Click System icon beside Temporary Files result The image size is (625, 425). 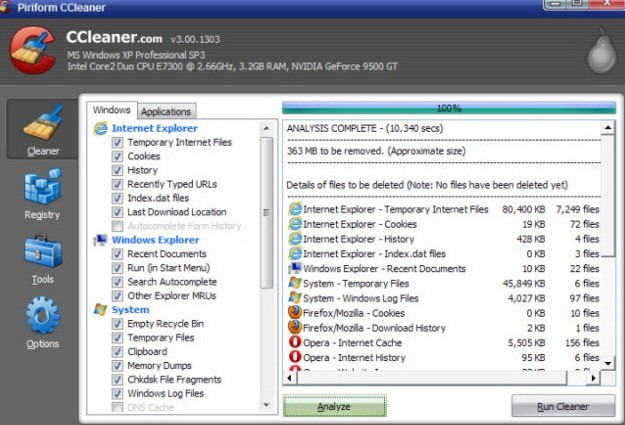(x=295, y=283)
